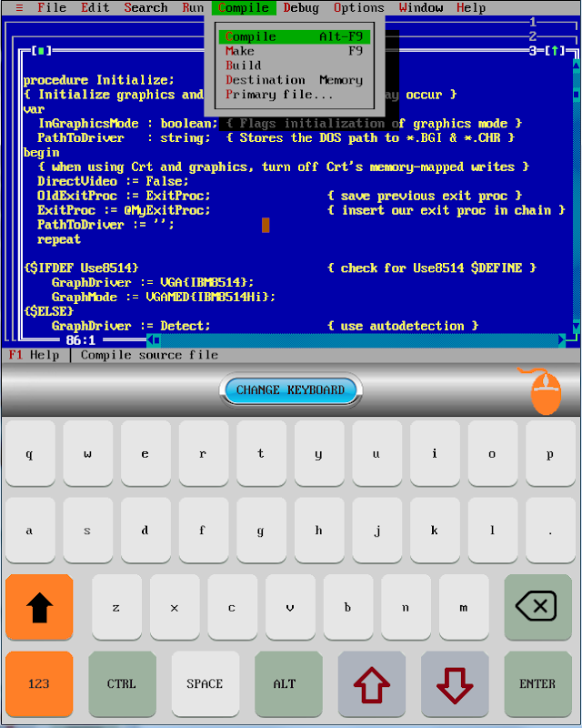The image size is (582, 728).
Task: Click the 'GraphDriver := Detect;' line
Action: [131, 326]
